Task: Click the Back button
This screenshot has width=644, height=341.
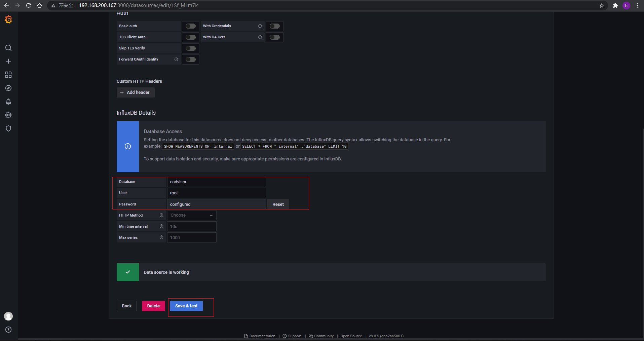Action: 127,306
